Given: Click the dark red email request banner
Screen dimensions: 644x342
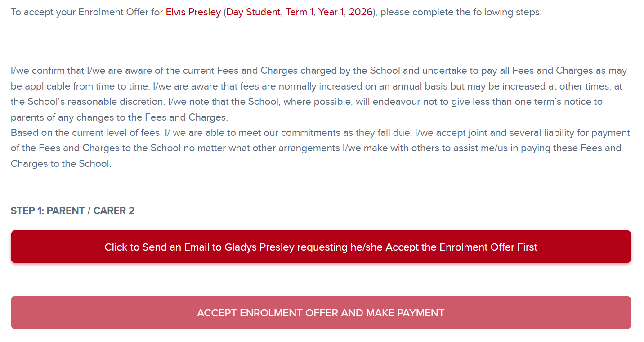Looking at the screenshot, I should (x=321, y=247).
